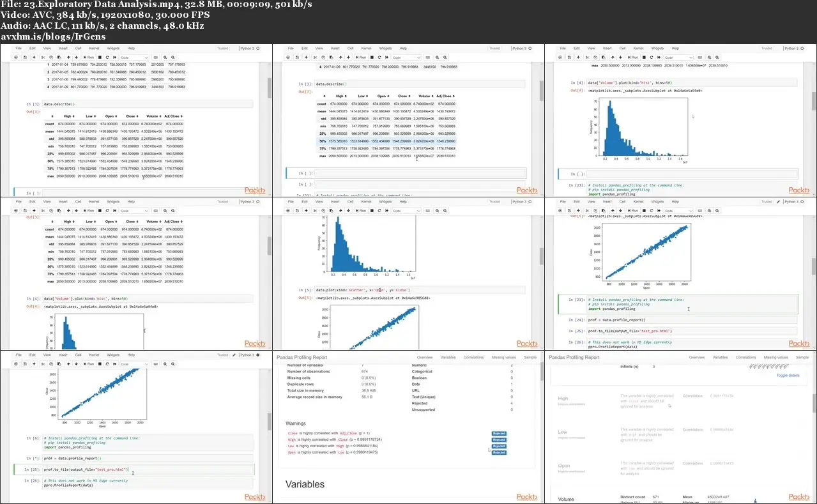
Task: Click the Correlations tab in eighth thumbnail report
Action: point(473,358)
